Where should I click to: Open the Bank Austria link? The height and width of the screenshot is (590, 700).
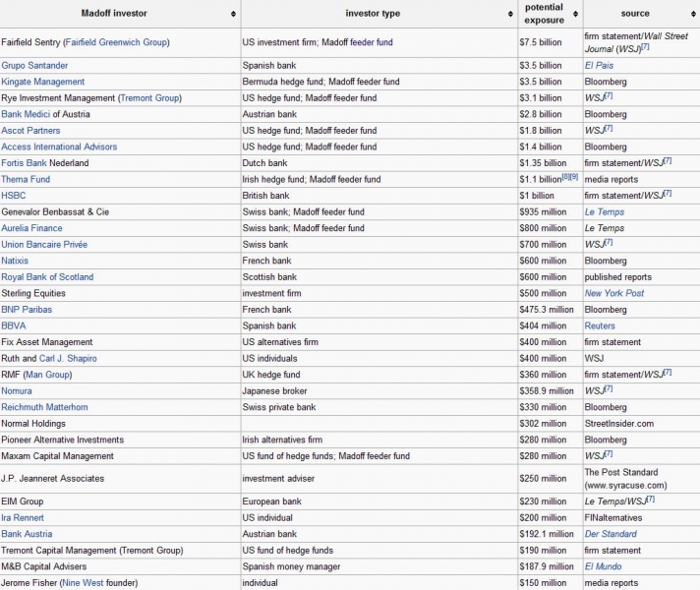point(27,534)
